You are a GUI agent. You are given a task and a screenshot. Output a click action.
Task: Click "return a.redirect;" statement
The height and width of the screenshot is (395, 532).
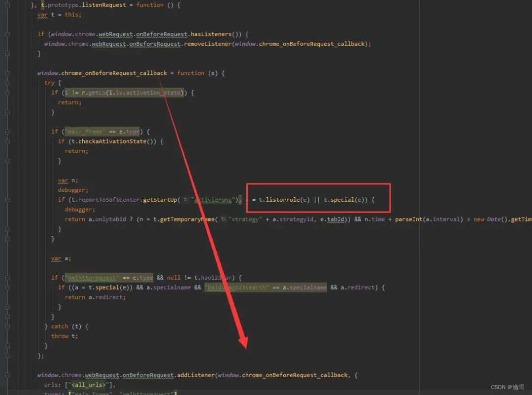(x=96, y=297)
